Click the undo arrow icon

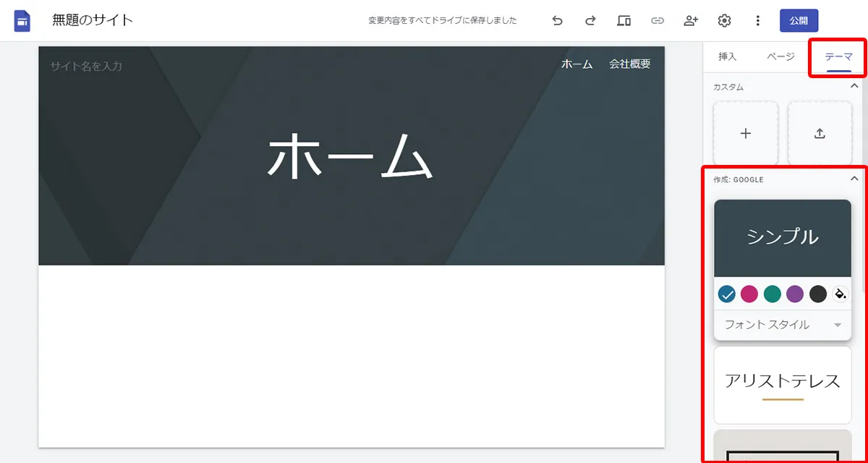coord(557,20)
